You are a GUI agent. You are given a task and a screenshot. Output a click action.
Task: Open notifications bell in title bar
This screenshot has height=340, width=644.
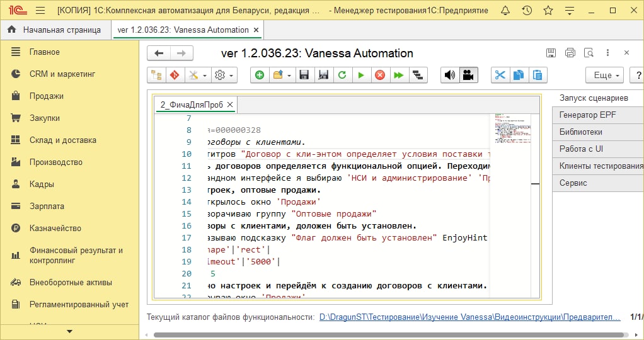[x=505, y=10]
